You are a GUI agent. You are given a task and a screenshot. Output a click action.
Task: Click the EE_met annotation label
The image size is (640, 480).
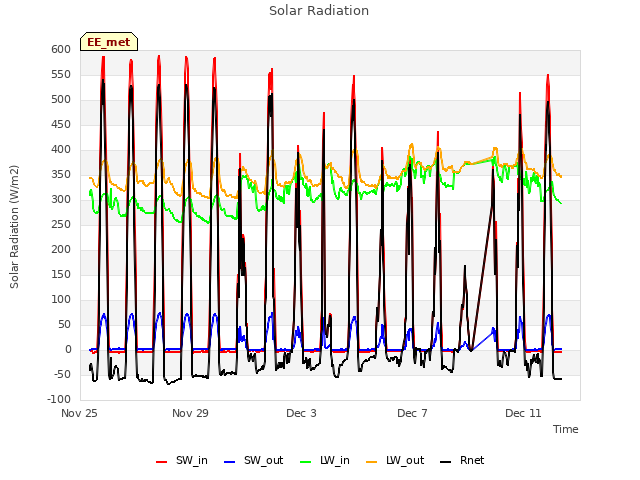(109, 42)
